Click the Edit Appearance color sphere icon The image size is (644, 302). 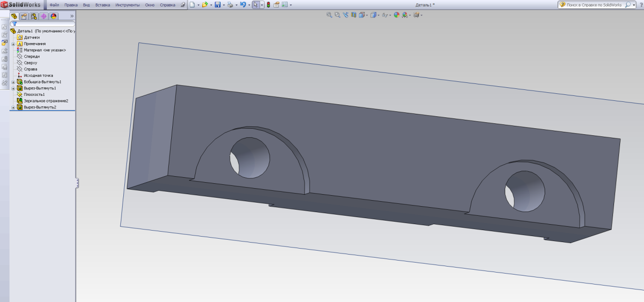pos(396,15)
